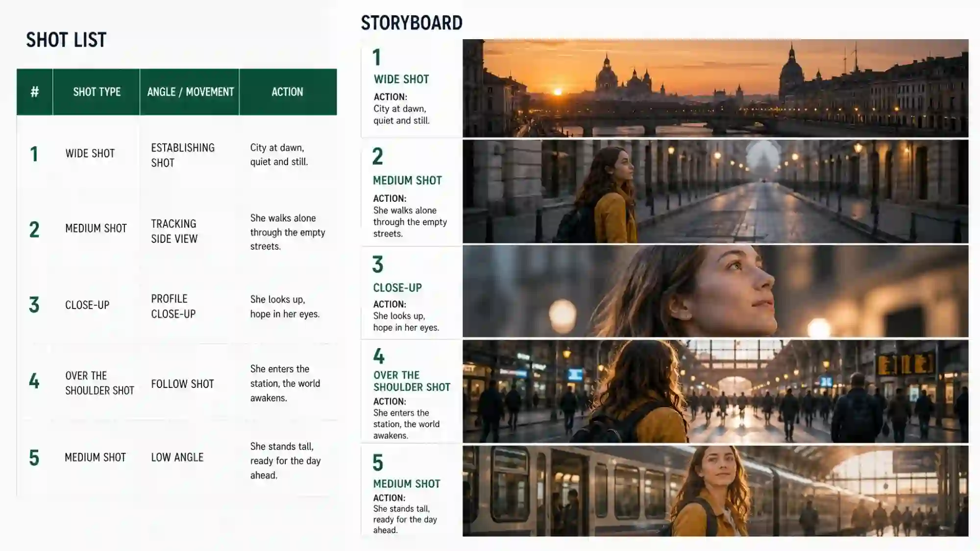The width and height of the screenshot is (980, 551).
Task: Click MEDIUM SHOT in table row 5
Action: click(95, 457)
